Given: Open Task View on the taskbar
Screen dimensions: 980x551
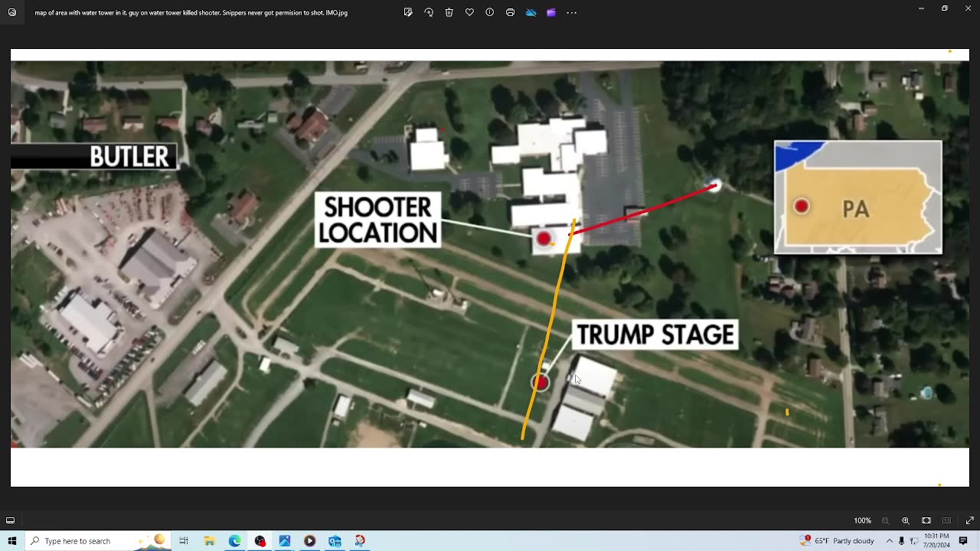Looking at the screenshot, I should (x=184, y=541).
